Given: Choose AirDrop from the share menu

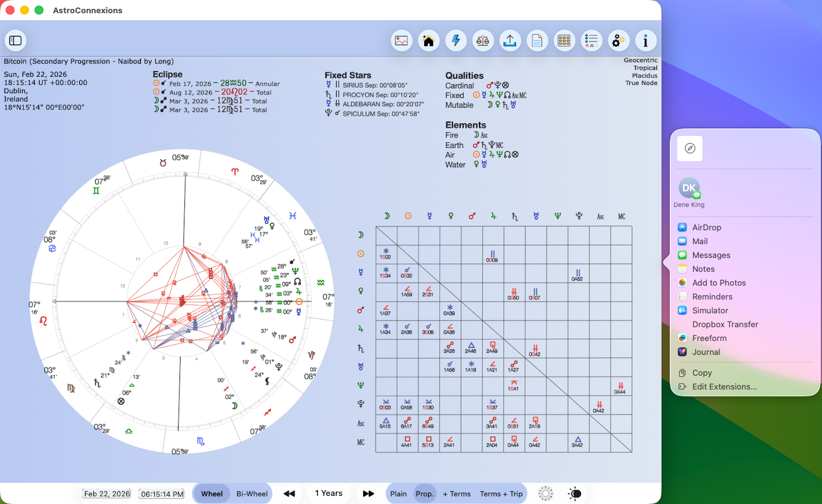Looking at the screenshot, I should pyautogui.click(x=706, y=227).
